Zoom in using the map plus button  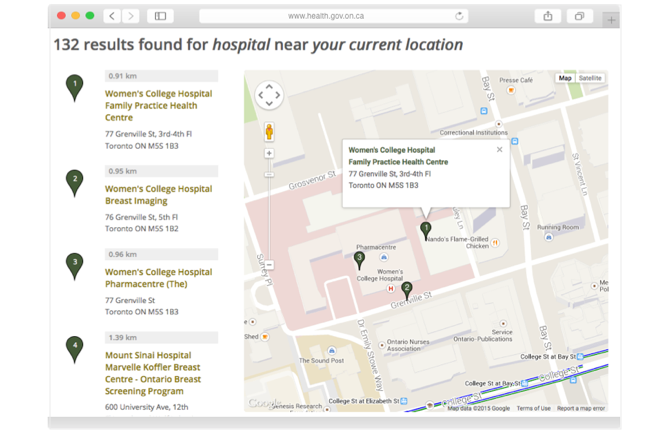click(x=269, y=153)
